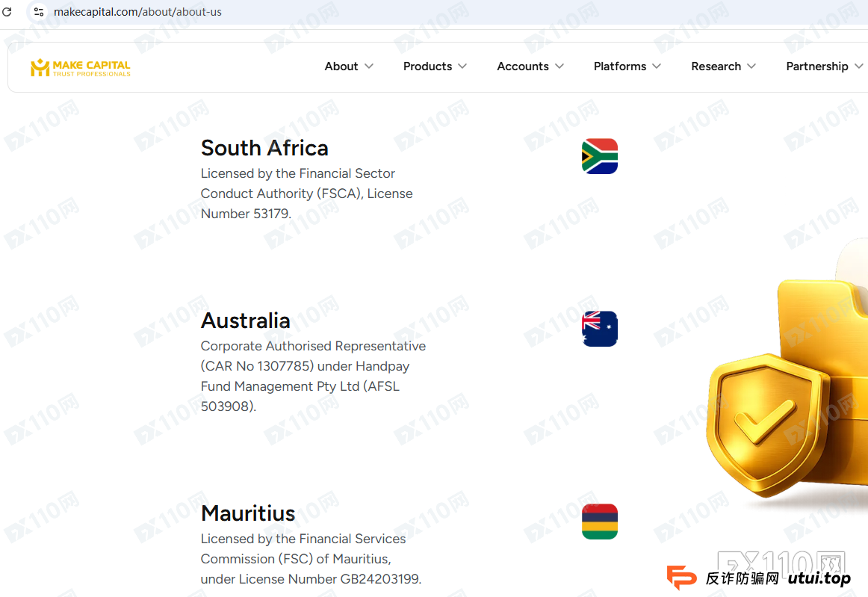Click the makecapital.com address bar URL
The image size is (868, 597).
(x=137, y=12)
